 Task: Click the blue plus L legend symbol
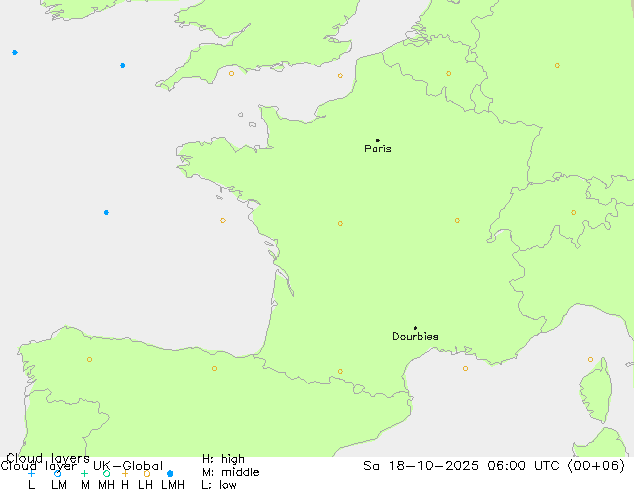(x=31, y=473)
